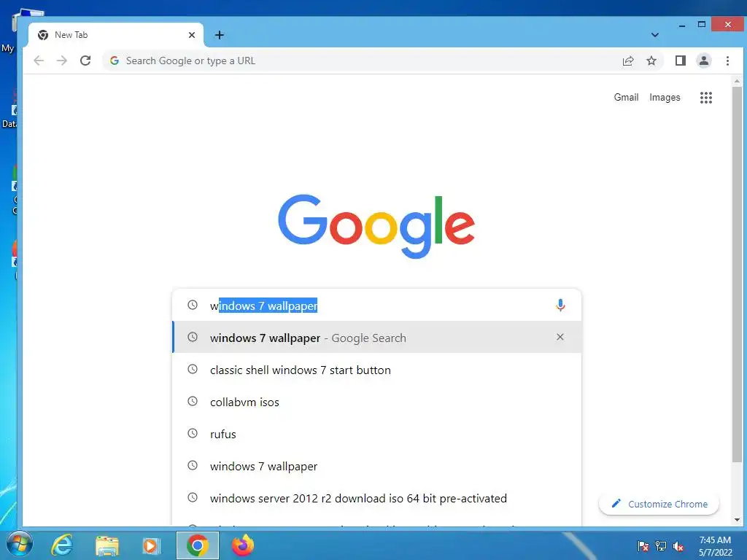The height and width of the screenshot is (560, 747).
Task: Click the clock icon beside 'rufus'
Action: coord(193,433)
